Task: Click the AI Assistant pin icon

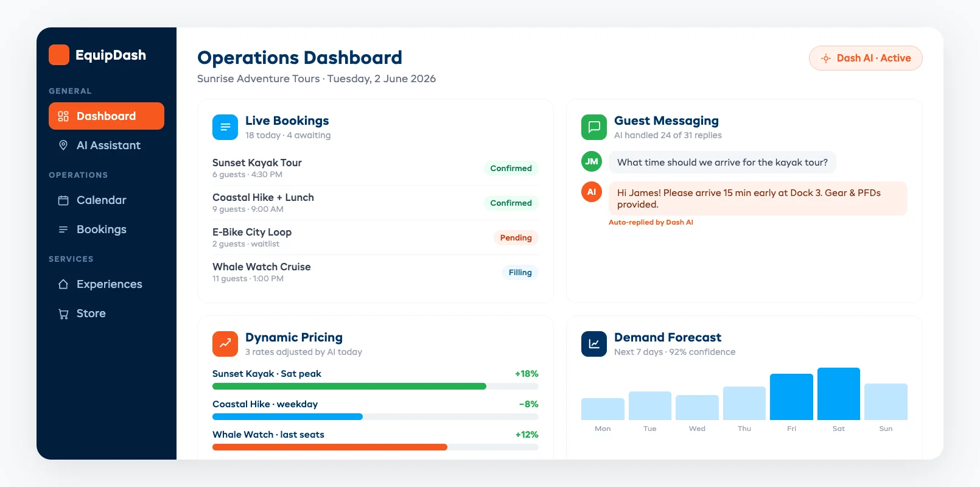Action: click(63, 145)
